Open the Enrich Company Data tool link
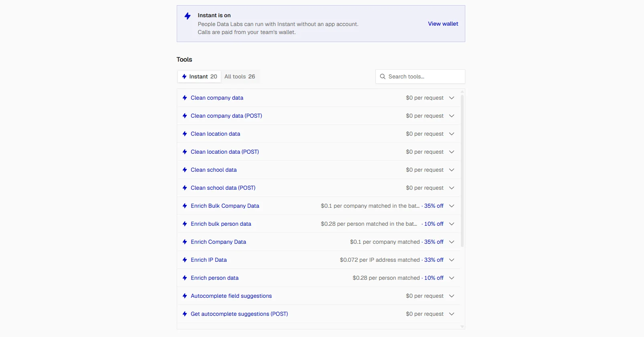The image size is (644, 337). click(218, 242)
